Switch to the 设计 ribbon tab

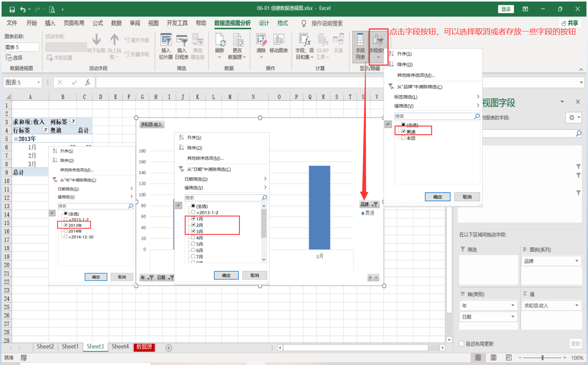coord(264,23)
